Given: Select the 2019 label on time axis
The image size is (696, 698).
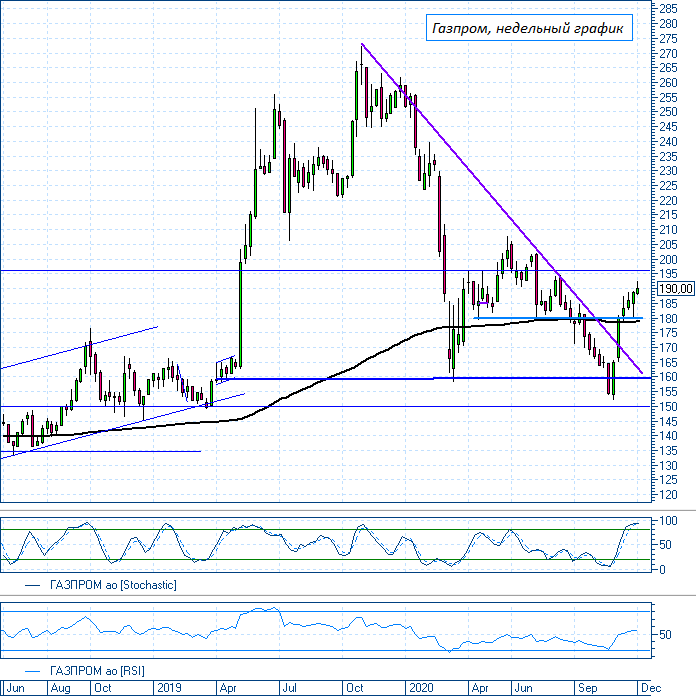Looking at the screenshot, I should tap(169, 688).
